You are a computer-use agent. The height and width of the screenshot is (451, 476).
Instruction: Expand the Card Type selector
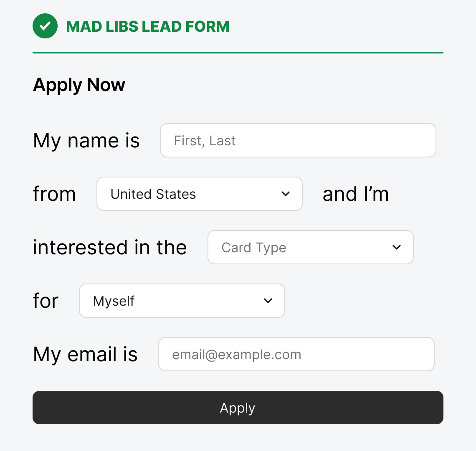coord(310,247)
